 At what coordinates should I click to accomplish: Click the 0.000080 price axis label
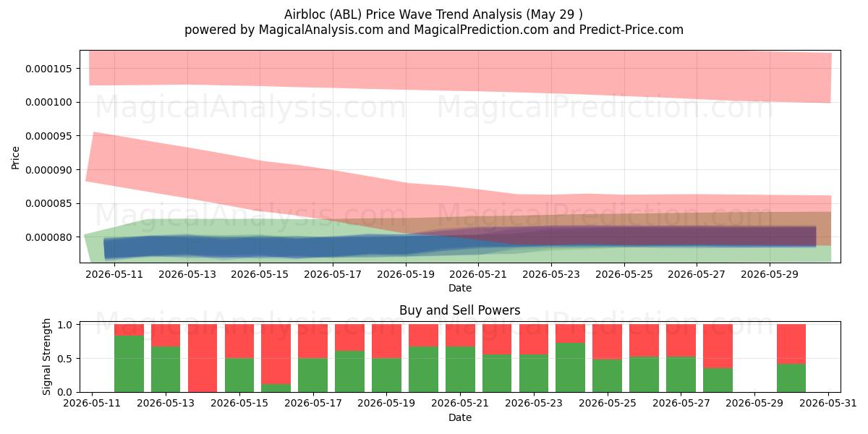pyautogui.click(x=51, y=237)
